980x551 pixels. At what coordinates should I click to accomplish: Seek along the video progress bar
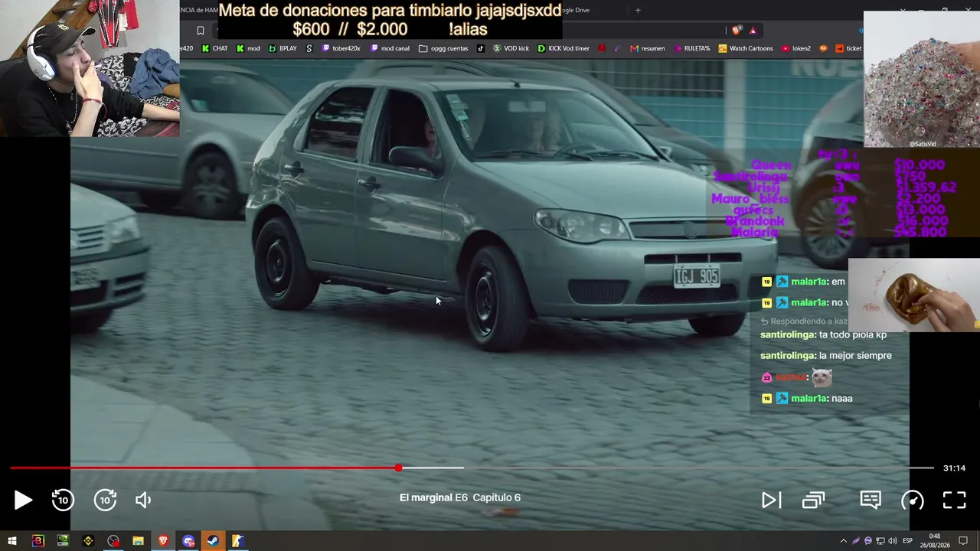(x=472, y=468)
